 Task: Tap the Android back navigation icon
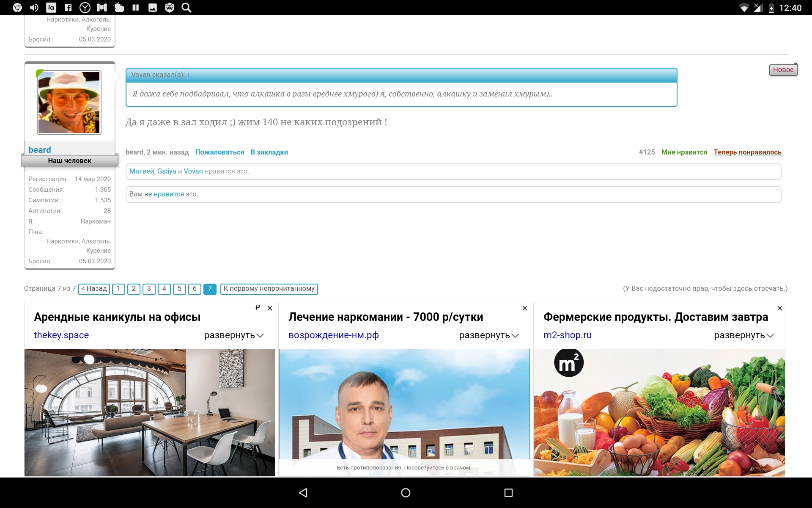303,492
